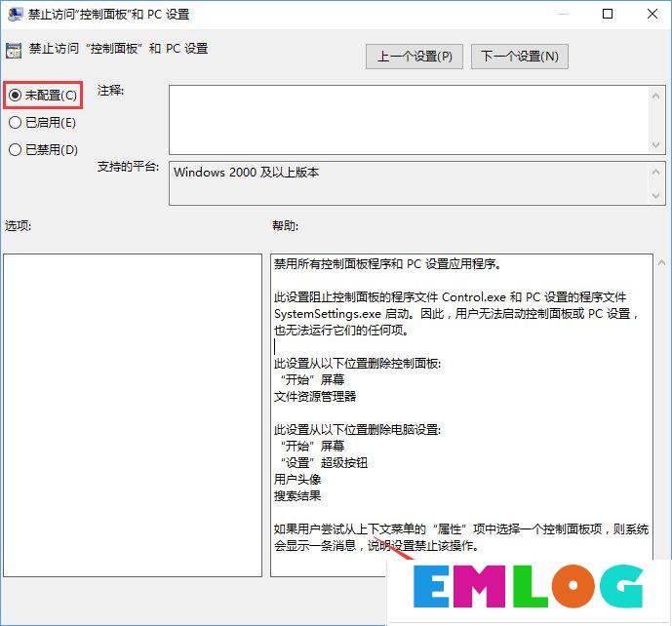672x626 pixels.
Task: Click the 下一个设置(N) button
Action: pos(520,57)
